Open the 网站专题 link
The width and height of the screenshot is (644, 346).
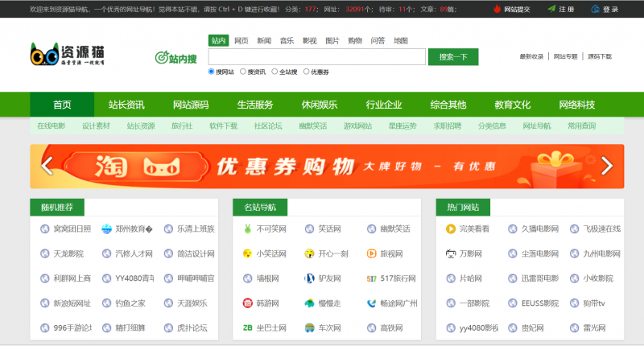pos(565,56)
